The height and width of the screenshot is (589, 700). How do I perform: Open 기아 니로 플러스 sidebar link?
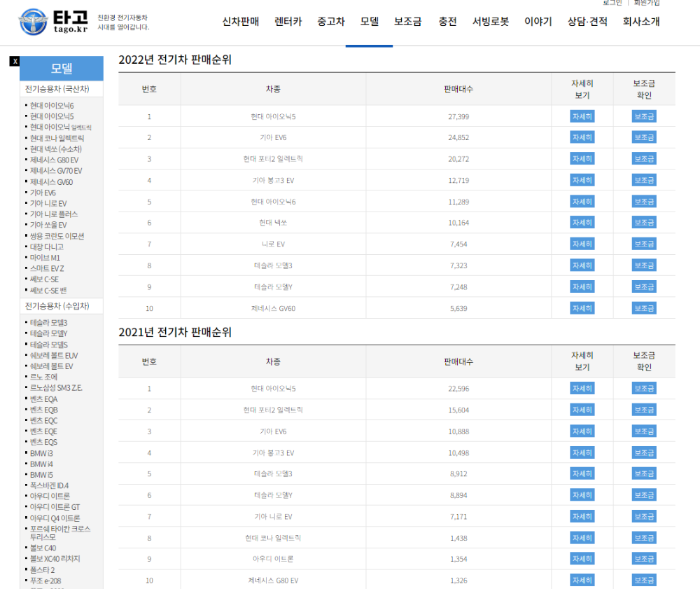(x=54, y=214)
